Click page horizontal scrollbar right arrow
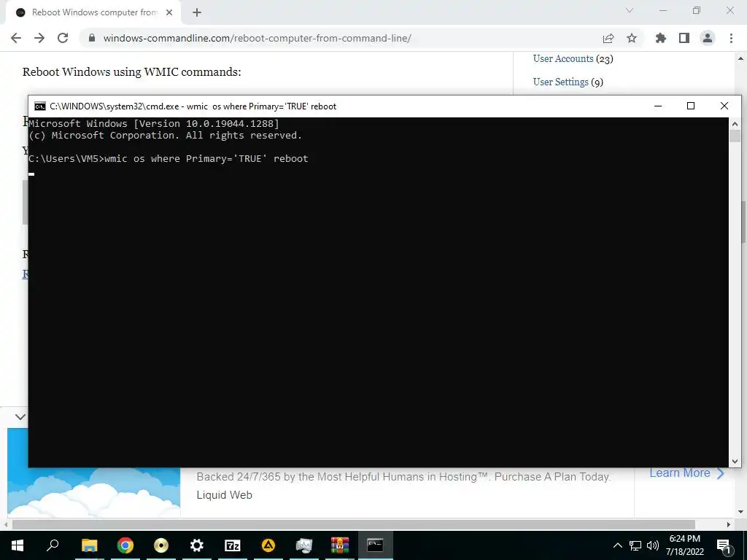Viewport: 747px width, 560px height. pos(729,524)
